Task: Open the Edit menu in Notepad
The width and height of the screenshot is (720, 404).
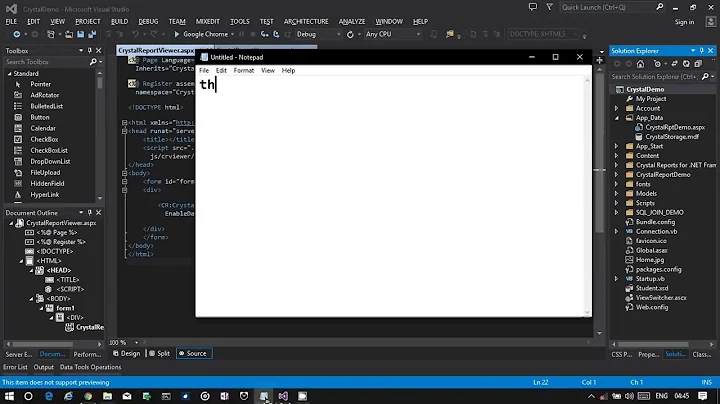Action: 221,70
